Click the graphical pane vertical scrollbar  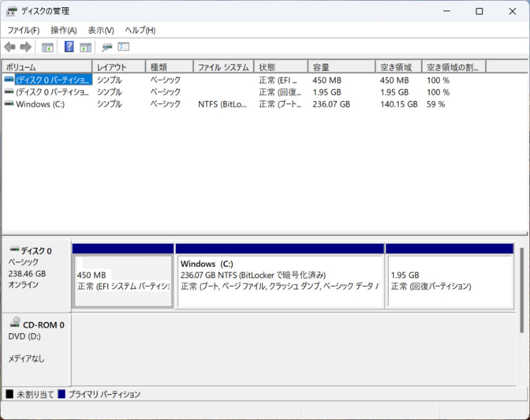(521, 290)
